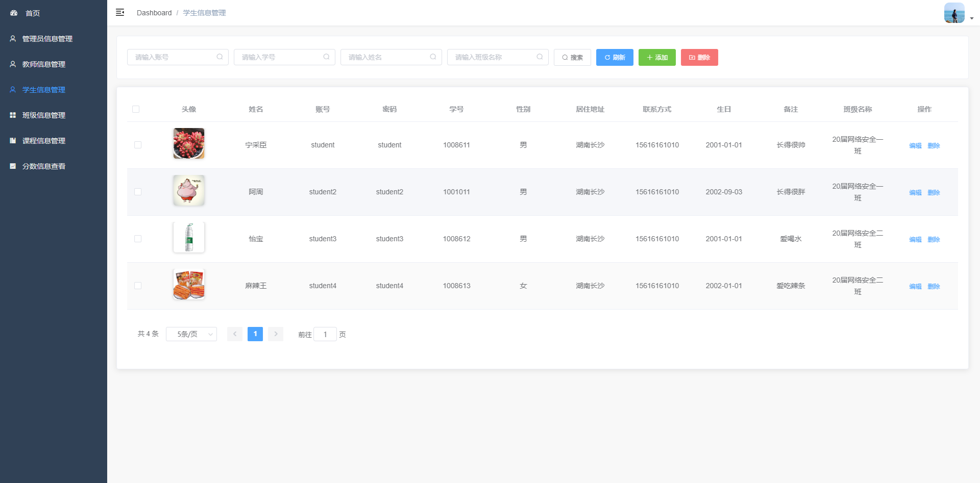Go to next page with right chevron
The width and height of the screenshot is (980, 483).
tap(276, 334)
